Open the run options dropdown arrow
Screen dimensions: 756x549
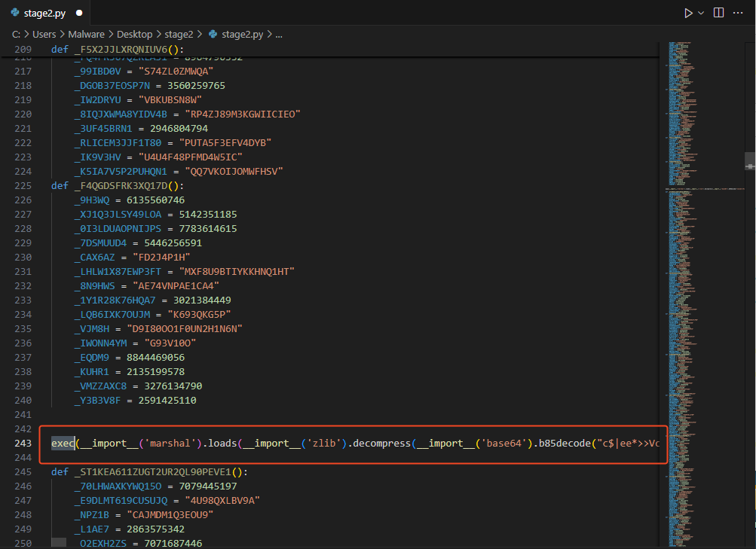[x=701, y=13]
